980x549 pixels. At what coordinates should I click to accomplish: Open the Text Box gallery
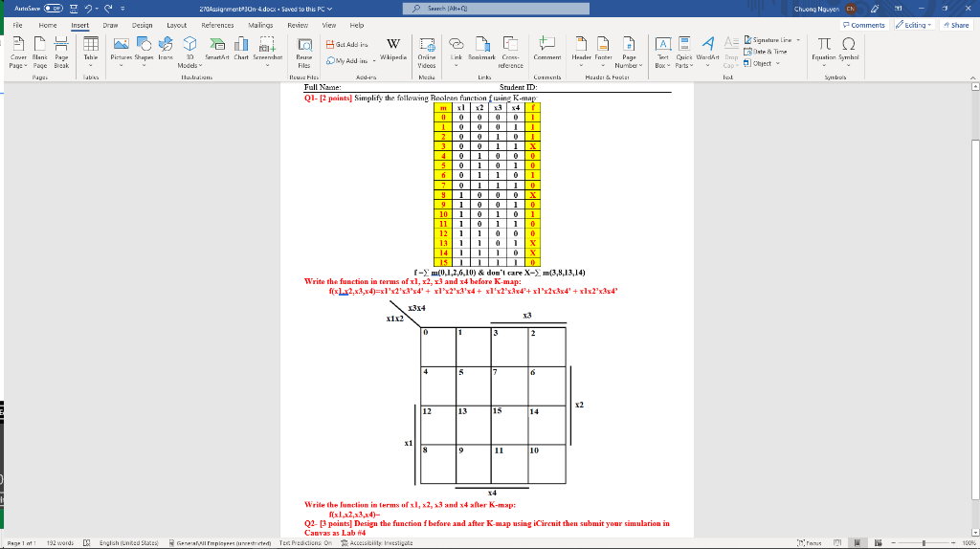pyautogui.click(x=662, y=53)
